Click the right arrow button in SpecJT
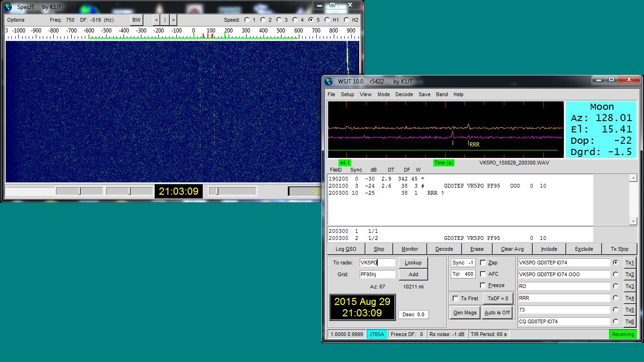Viewport: 644px width, 362px height. (x=173, y=20)
